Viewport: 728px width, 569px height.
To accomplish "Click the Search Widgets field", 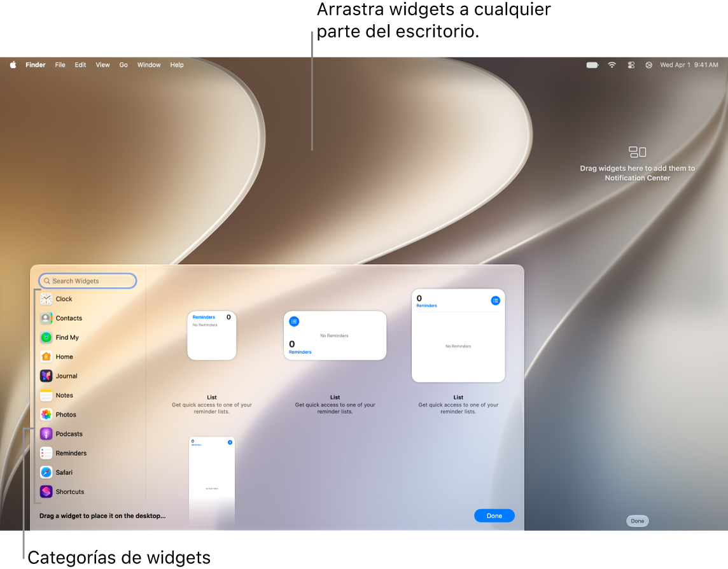I will [x=88, y=281].
